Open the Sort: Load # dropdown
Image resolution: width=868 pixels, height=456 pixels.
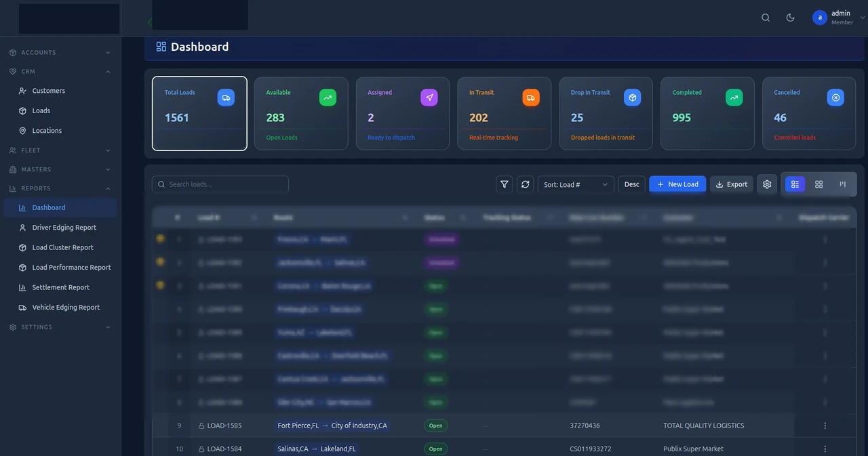[x=576, y=184]
